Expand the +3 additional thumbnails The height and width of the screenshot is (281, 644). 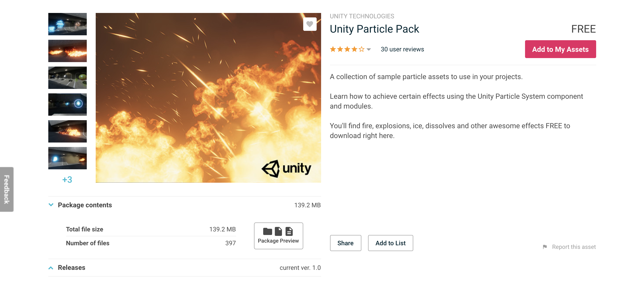click(x=67, y=179)
